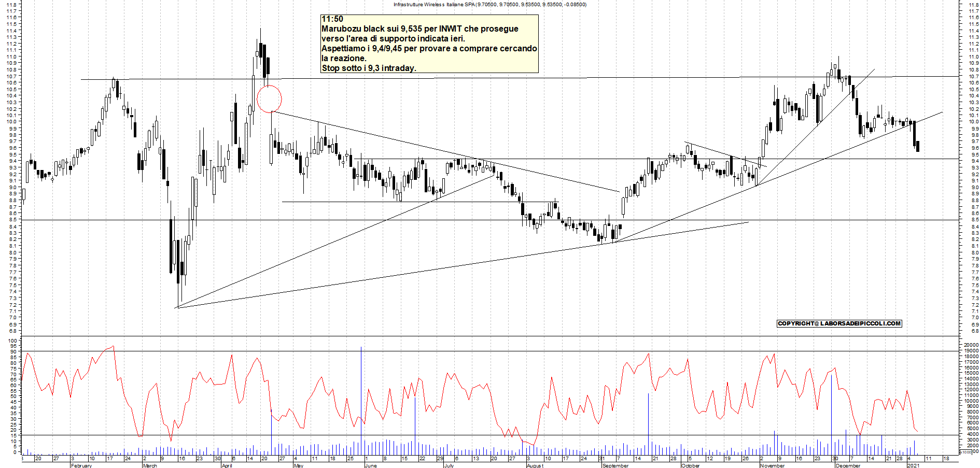Image resolution: width=980 pixels, height=468 pixels.
Task: Click the 100 value on the oscillator scale
Action: coord(12,341)
